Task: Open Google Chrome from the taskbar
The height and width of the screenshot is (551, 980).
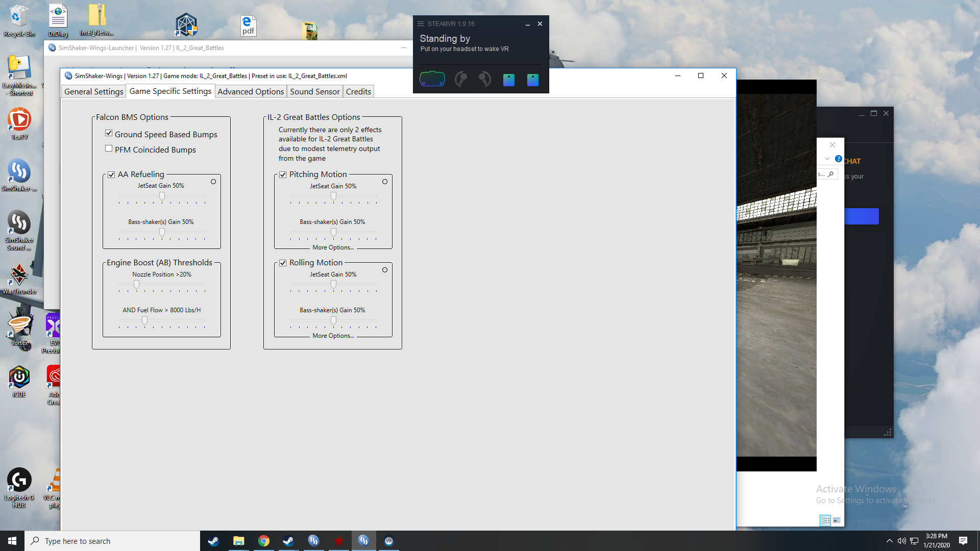Action: click(x=263, y=541)
